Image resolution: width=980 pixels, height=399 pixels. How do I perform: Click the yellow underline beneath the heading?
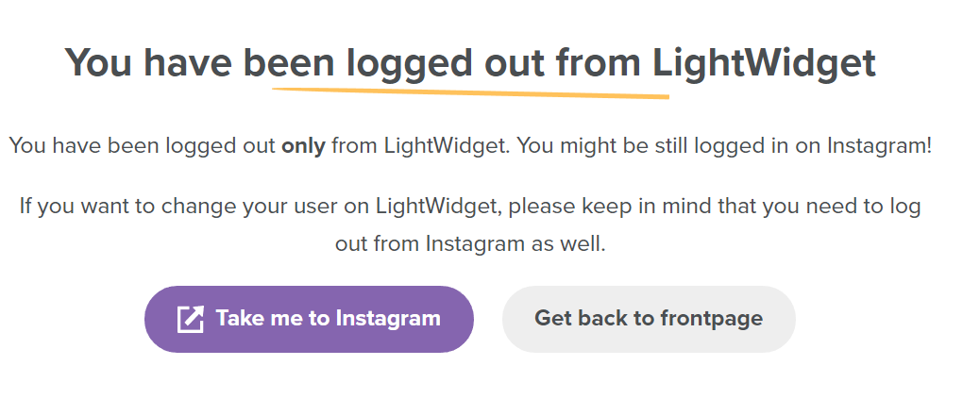[470, 93]
